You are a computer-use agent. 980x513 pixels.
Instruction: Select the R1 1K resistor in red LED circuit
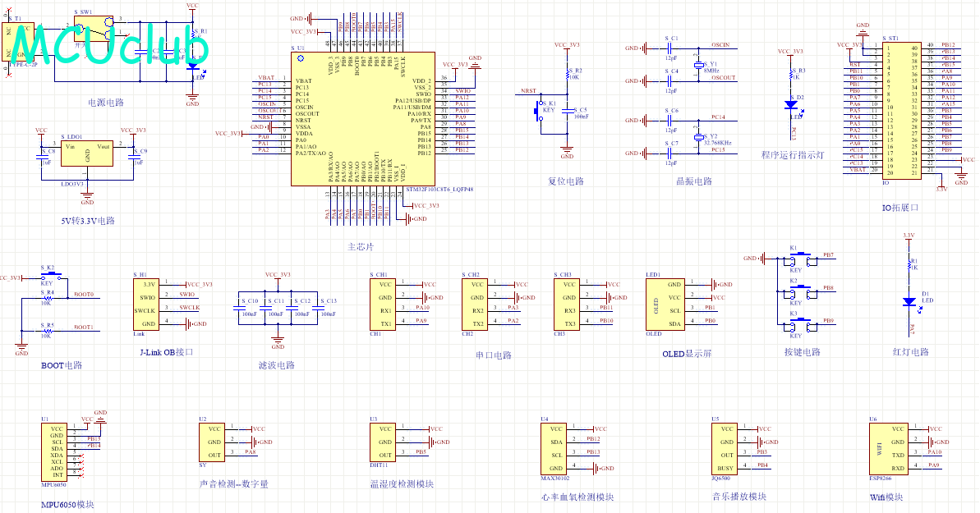tap(909, 264)
